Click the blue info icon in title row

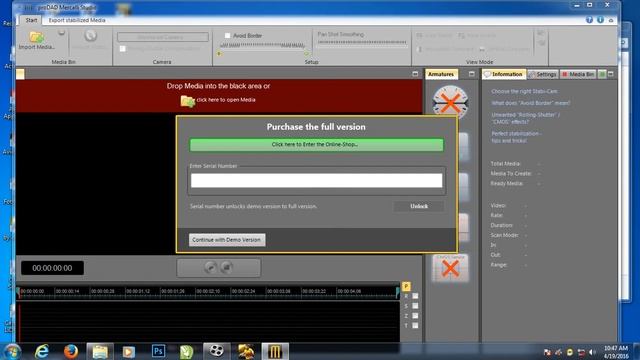[x=600, y=20]
